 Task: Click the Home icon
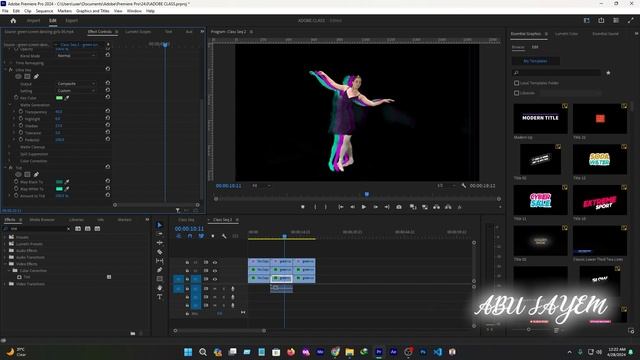click(13, 20)
